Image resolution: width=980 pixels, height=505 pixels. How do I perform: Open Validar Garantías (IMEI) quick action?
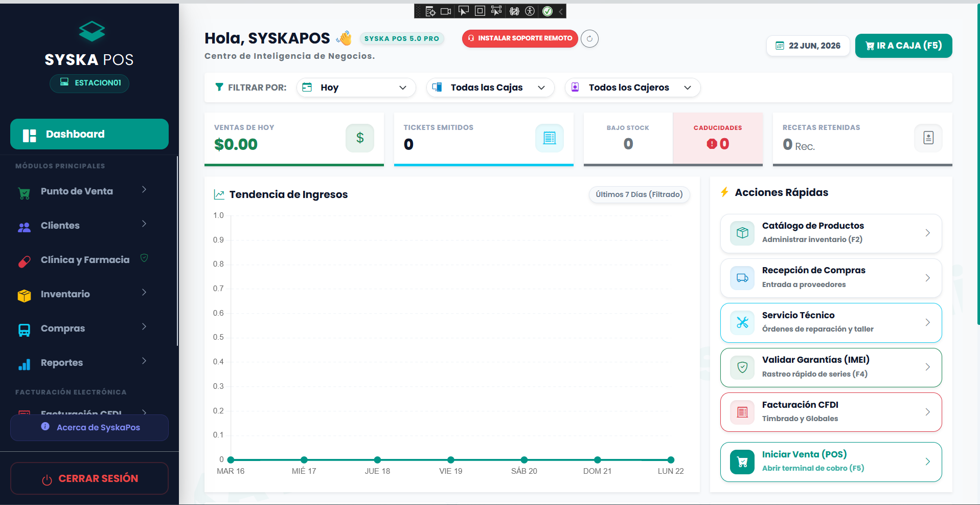pyautogui.click(x=831, y=367)
